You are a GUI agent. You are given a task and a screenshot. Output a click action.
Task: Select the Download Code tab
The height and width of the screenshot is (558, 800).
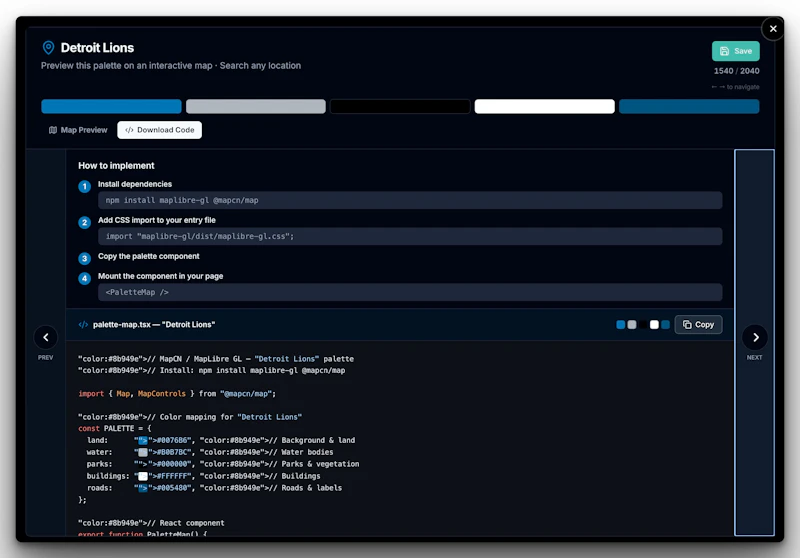[x=160, y=130]
